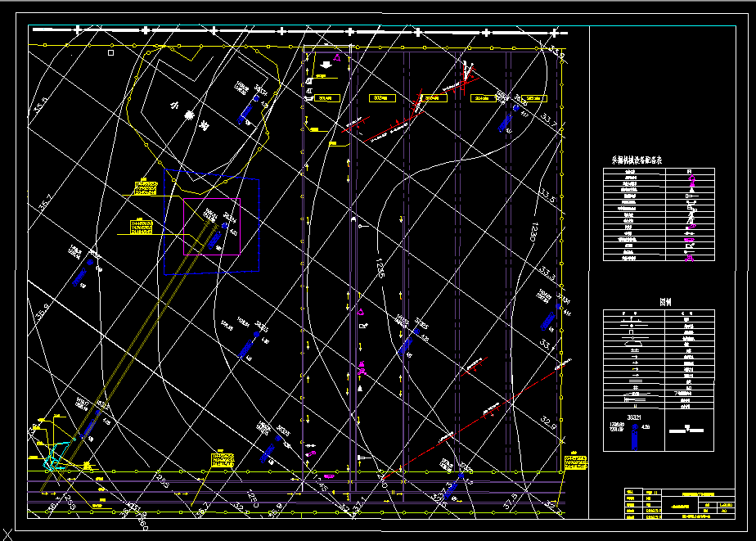Click the 33.5 grid coordinate label
This screenshot has width=756, height=541.
(547, 196)
